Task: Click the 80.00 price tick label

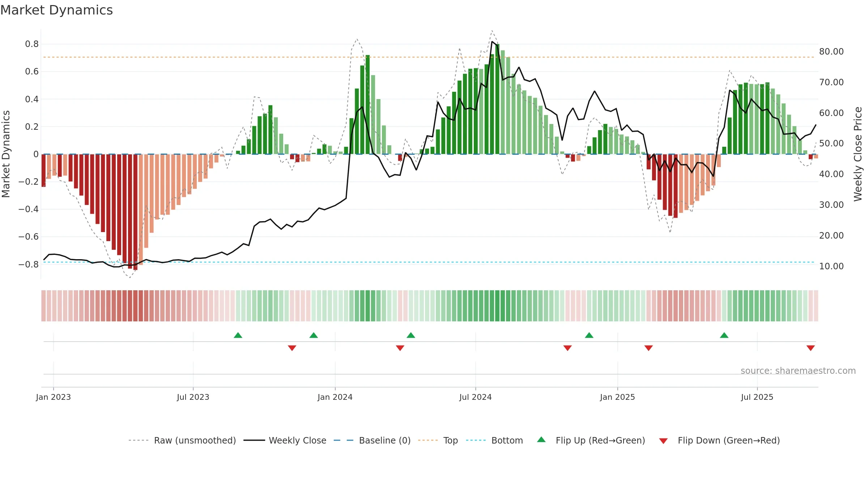Action: [831, 51]
